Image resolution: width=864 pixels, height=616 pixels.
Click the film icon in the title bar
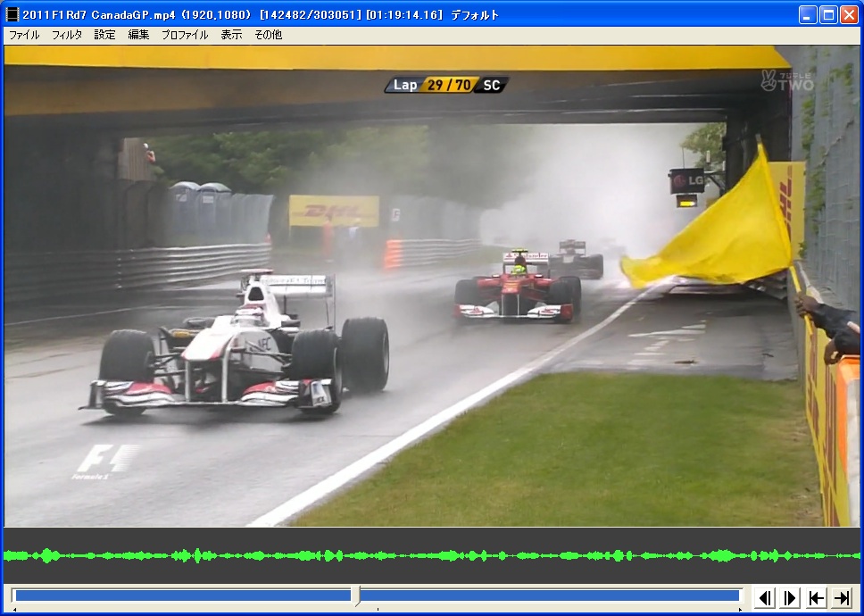[12, 14]
